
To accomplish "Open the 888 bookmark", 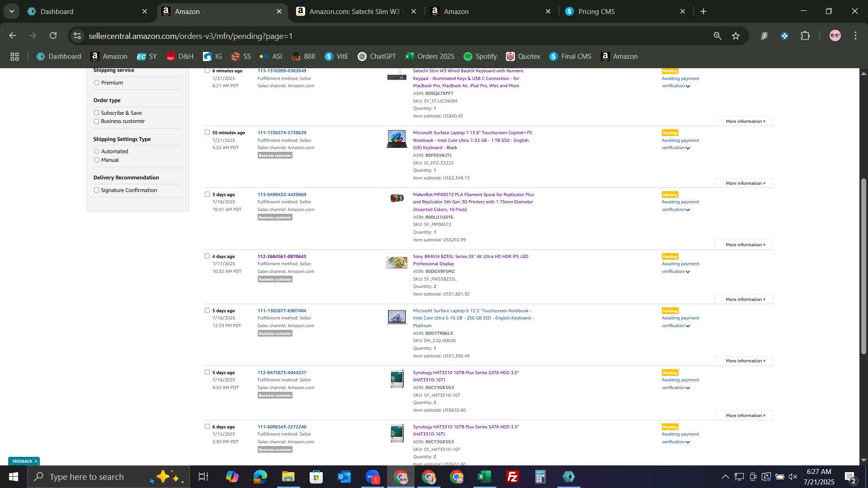I will click(303, 56).
